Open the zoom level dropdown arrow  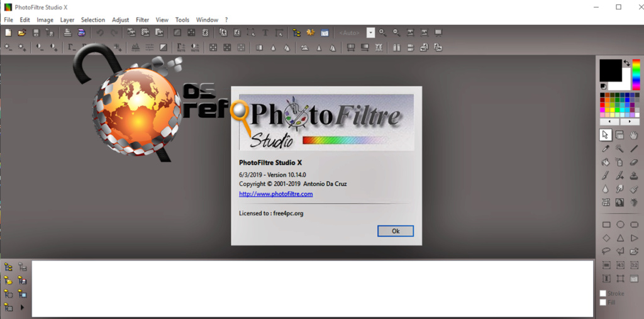point(371,33)
